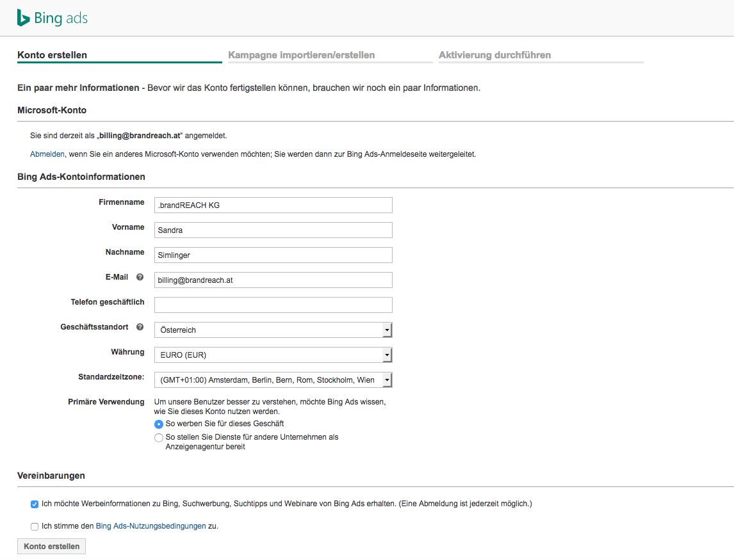
Task: Focus the empty Telefon geschäftlich field
Action: (x=273, y=305)
